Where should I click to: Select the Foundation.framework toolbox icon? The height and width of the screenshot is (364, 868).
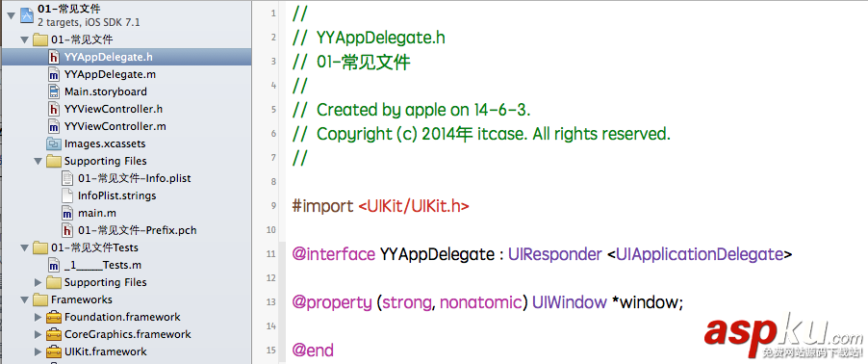point(53,318)
